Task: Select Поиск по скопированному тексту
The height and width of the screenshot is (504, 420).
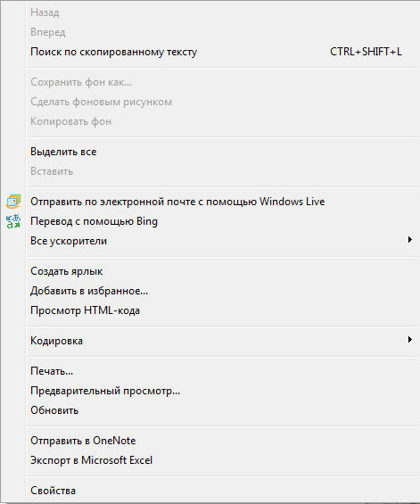Action: pyautogui.click(x=222, y=52)
